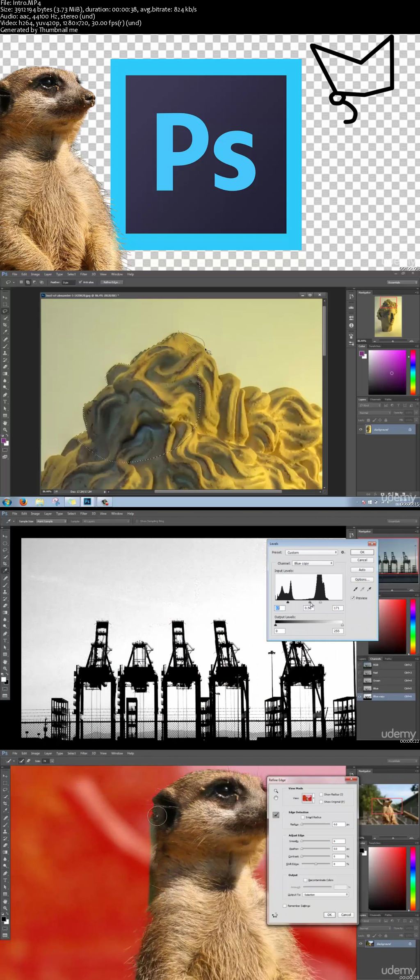Viewport: 420px width, 980px height.
Task: Hide the Blue copy channel eye
Action: pos(360,697)
